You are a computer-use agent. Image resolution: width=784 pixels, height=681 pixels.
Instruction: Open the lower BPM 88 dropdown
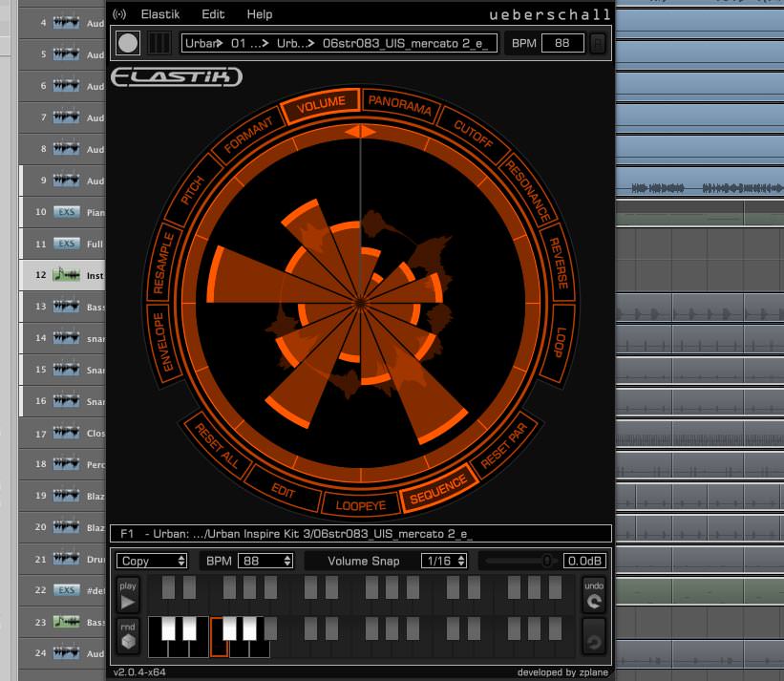pyautogui.click(x=265, y=561)
